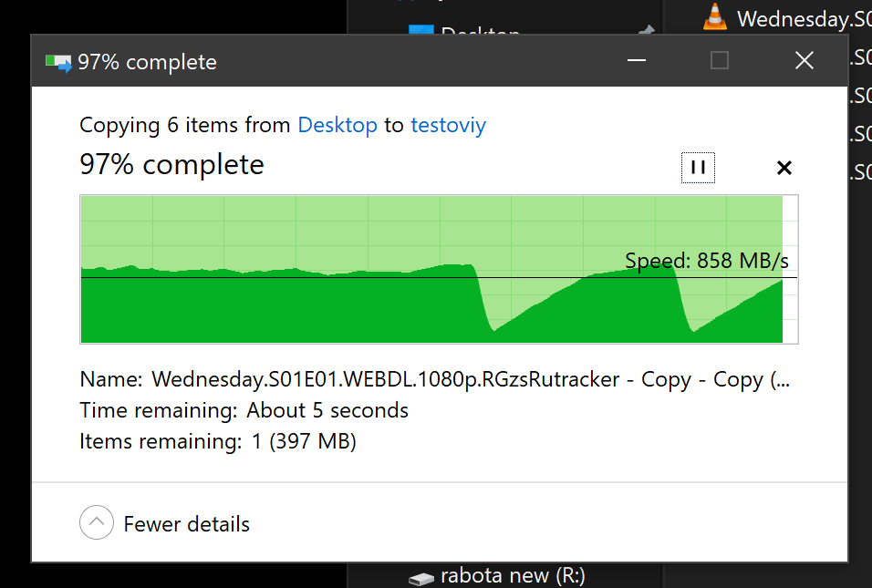Screen dimensions: 872x588
Task: Click the Wednesday.S01E01 file name after Name:
Action: pyautogui.click(x=471, y=379)
